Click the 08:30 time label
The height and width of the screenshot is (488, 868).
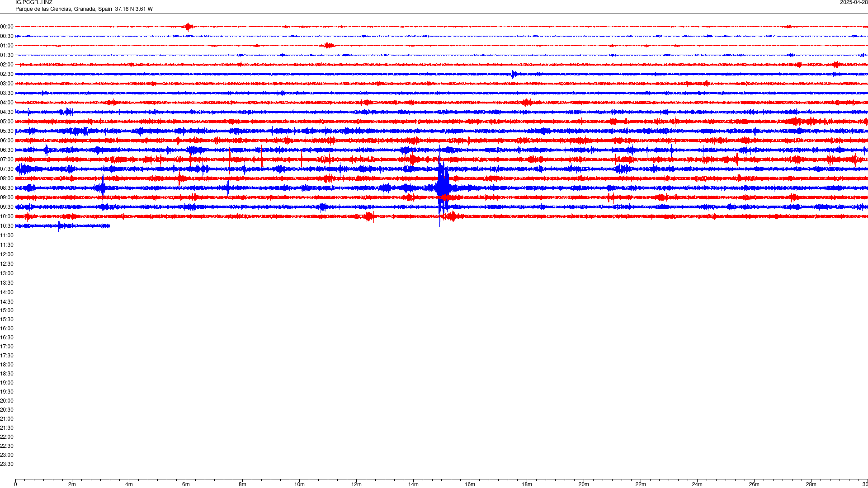point(7,188)
